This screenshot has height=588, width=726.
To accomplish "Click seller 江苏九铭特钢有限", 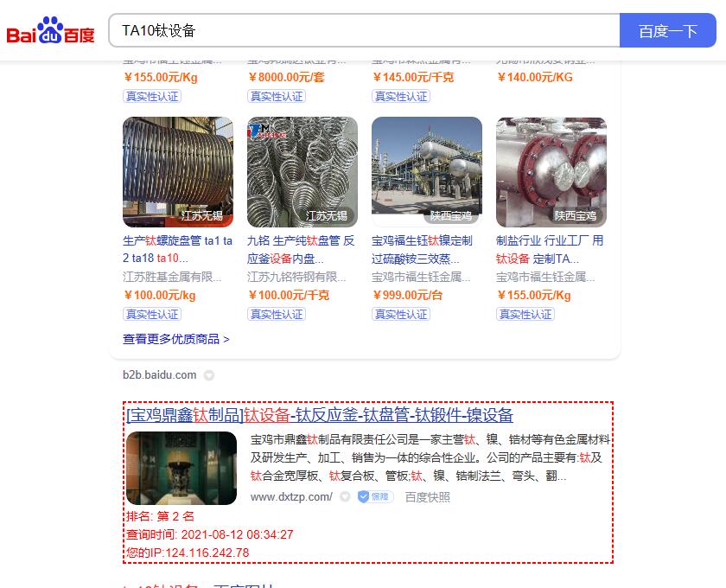I will click(x=296, y=277).
